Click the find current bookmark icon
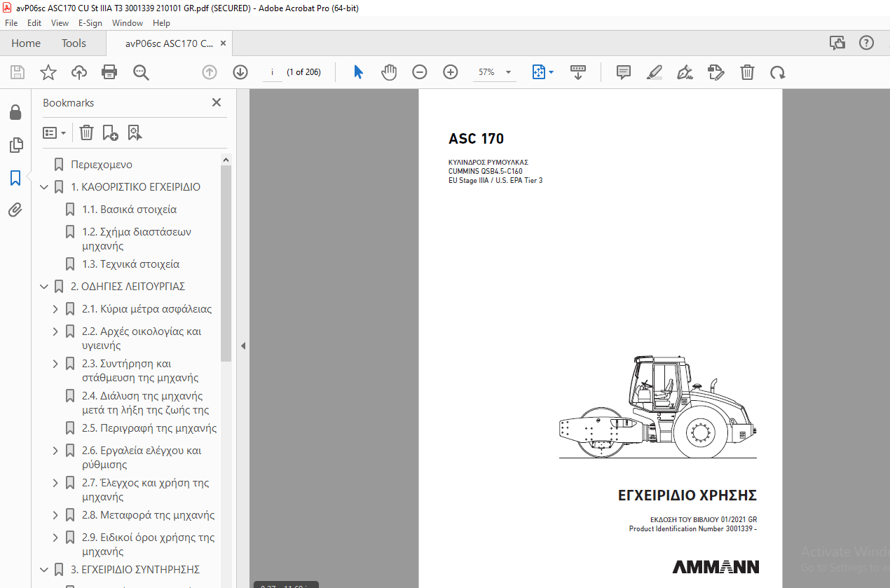This screenshot has width=890, height=588. click(x=135, y=132)
